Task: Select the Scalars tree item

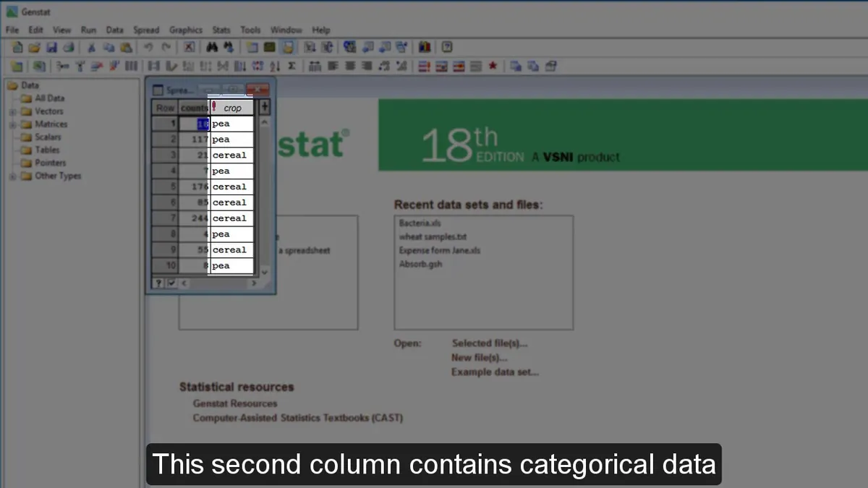Action: pos(48,137)
